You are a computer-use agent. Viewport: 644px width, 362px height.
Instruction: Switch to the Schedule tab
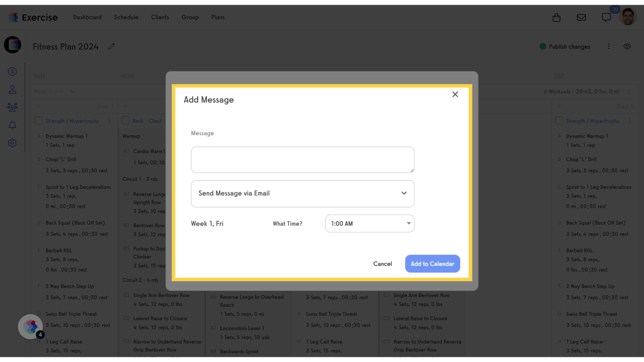pyautogui.click(x=126, y=17)
